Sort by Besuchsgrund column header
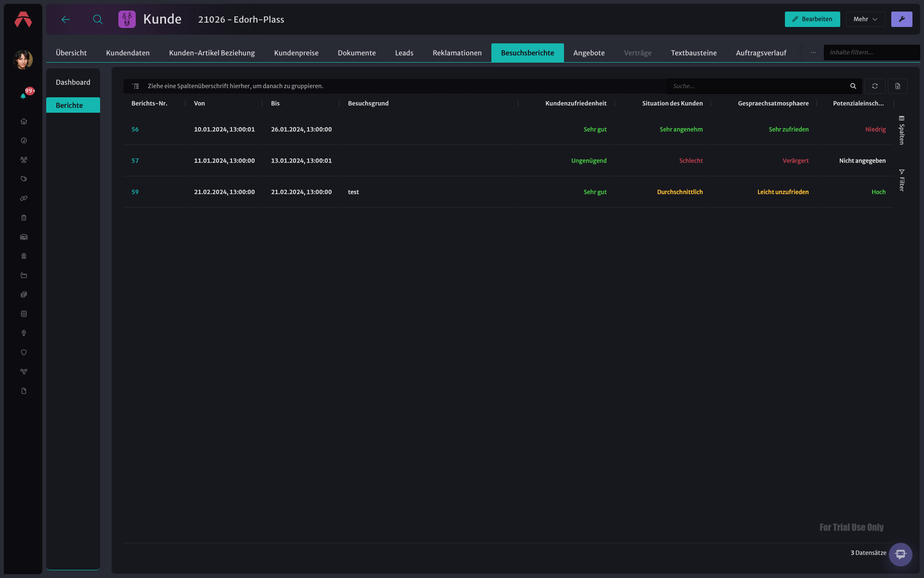924x578 pixels. (x=368, y=104)
